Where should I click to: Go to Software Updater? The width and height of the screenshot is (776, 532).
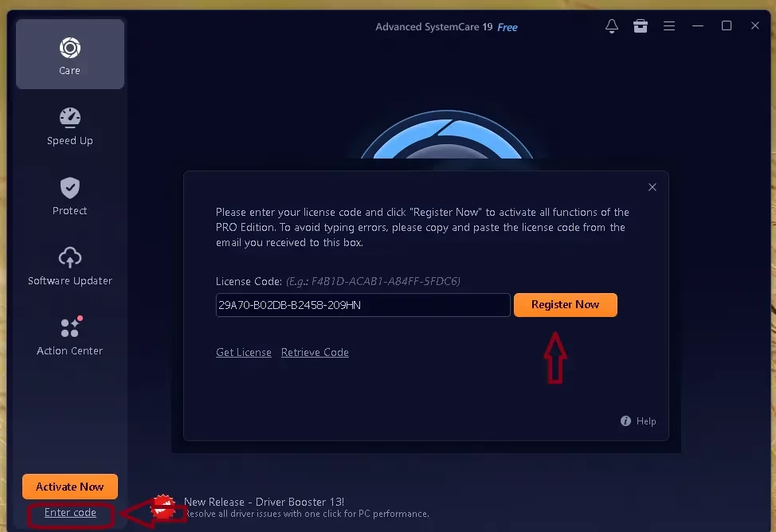click(70, 266)
